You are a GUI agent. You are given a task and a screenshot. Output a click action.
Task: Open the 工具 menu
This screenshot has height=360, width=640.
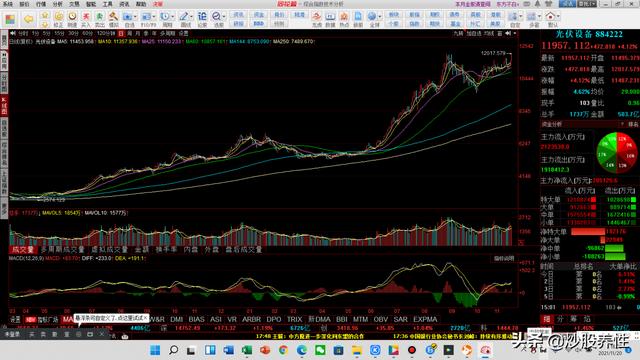(107, 4)
